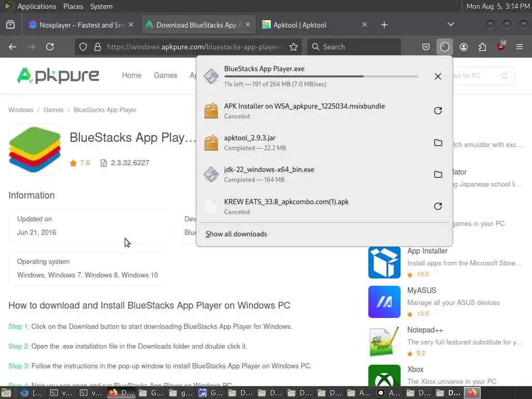Viewport: 532px width, 399px height.
Task: Bookmark this page with the star icon
Action: click(x=294, y=47)
